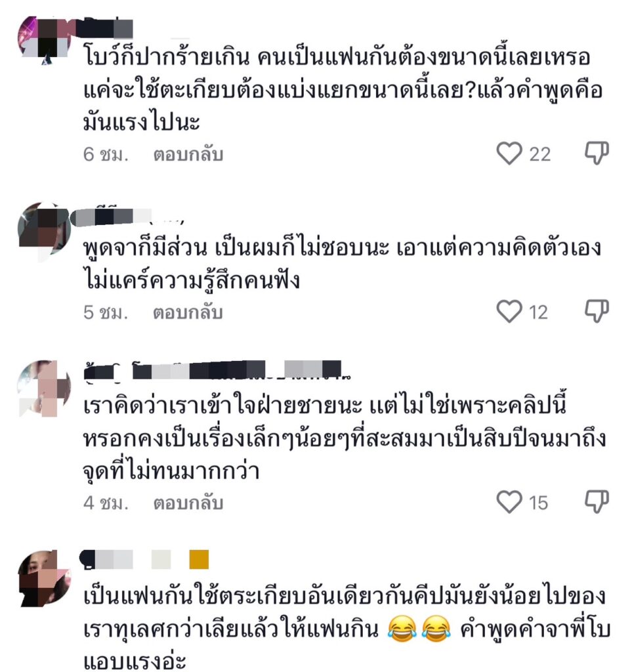Open fourth commenter's profile avatar
Image resolution: width=632 pixels, height=672 pixels.
pos(44,579)
